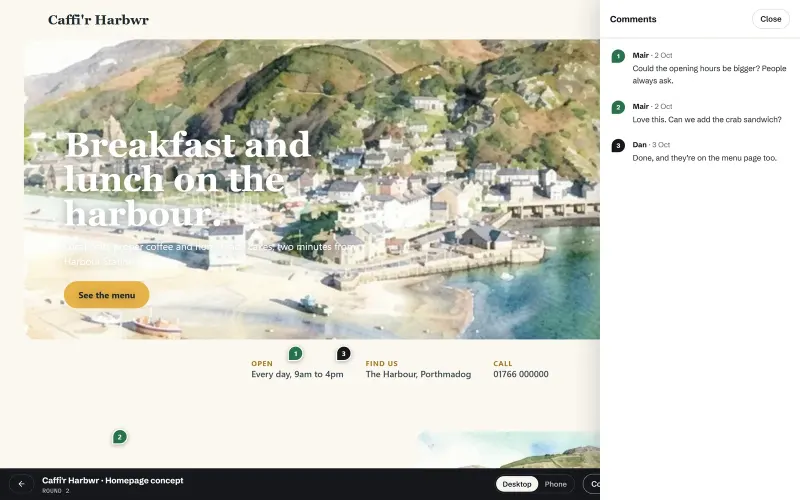Click the partially hidden button beside Phone
The width and height of the screenshot is (800, 500).
pos(592,484)
